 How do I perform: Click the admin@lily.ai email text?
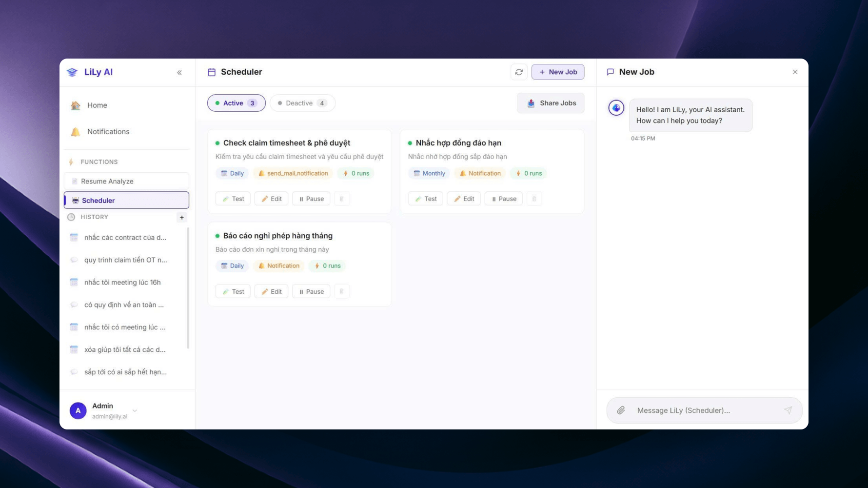coord(110,417)
